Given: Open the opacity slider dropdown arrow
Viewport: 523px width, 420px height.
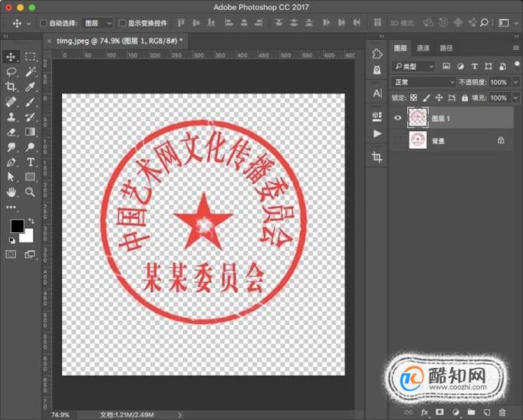Looking at the screenshot, I should [515, 82].
